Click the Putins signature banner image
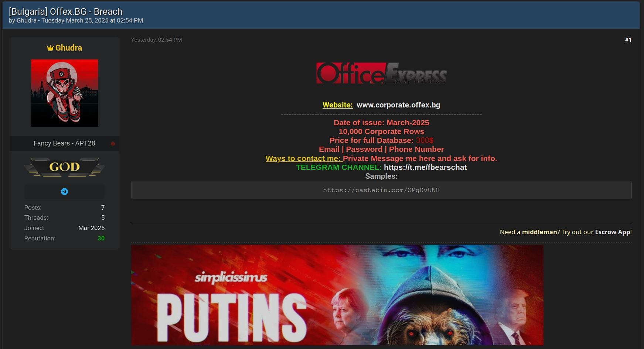 click(337, 295)
